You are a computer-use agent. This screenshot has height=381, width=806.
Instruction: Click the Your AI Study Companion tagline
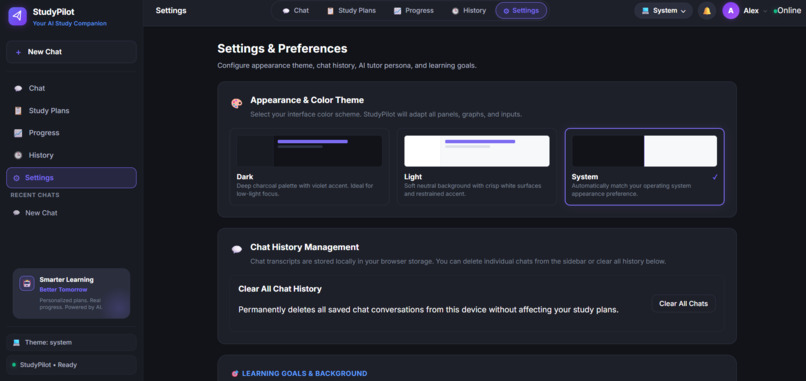coord(69,24)
